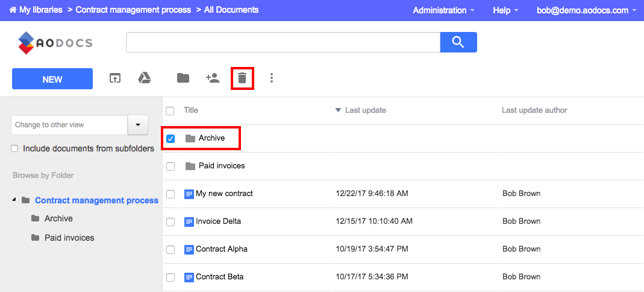Open the My new contract document
The height and width of the screenshot is (292, 644).
point(224,193)
